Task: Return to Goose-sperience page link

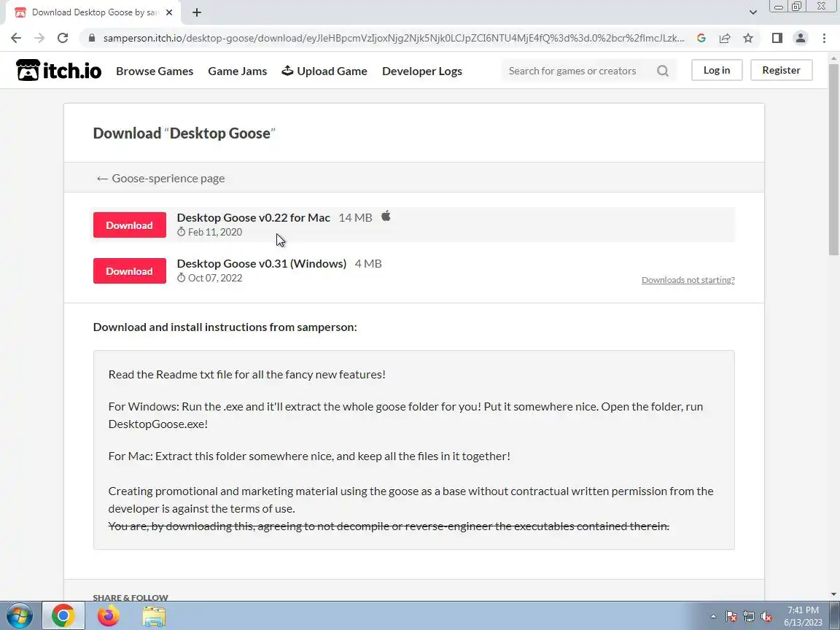Action: click(160, 179)
